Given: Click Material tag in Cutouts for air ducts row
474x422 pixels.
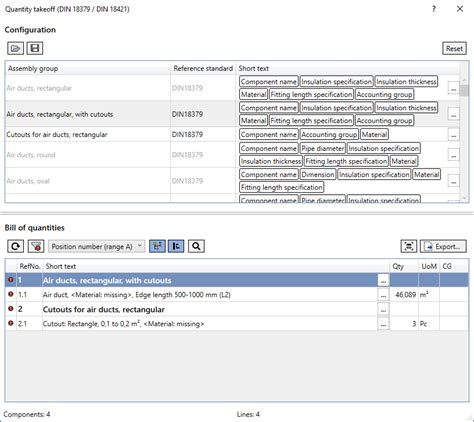Looking at the screenshot, I should (x=374, y=135).
